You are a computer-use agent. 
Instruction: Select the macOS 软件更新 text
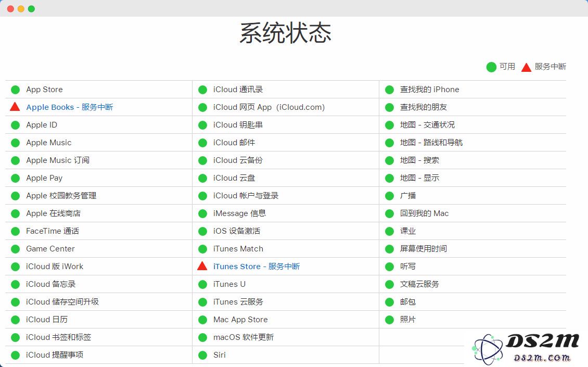pyautogui.click(x=244, y=337)
